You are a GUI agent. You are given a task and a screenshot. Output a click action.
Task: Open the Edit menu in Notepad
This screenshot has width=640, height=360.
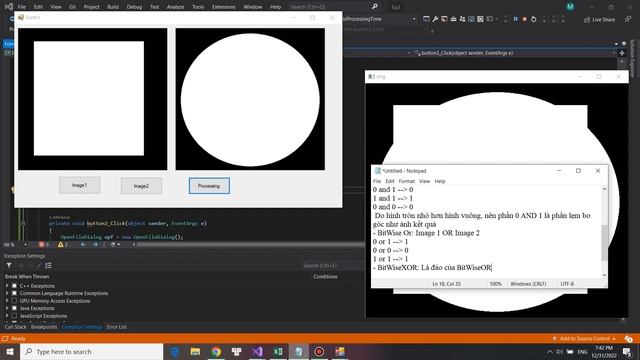pos(390,181)
